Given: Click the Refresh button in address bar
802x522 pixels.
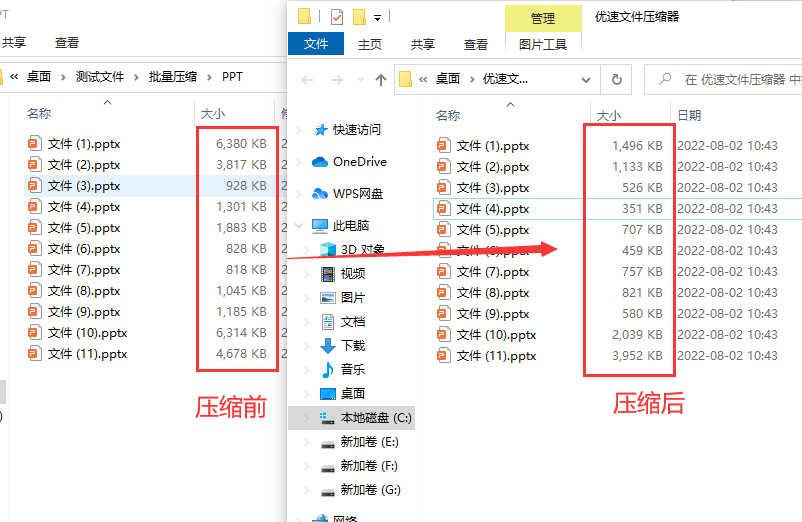Looking at the screenshot, I should [x=617, y=79].
